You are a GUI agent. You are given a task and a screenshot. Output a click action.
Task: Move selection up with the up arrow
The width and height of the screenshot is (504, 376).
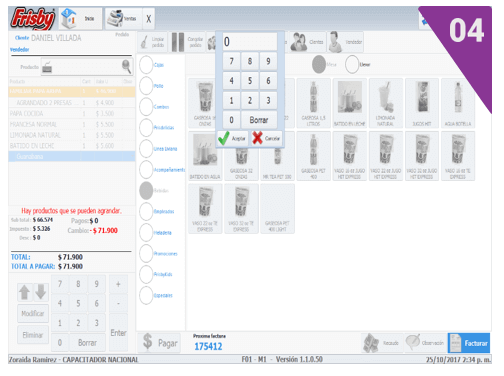[x=25, y=292]
